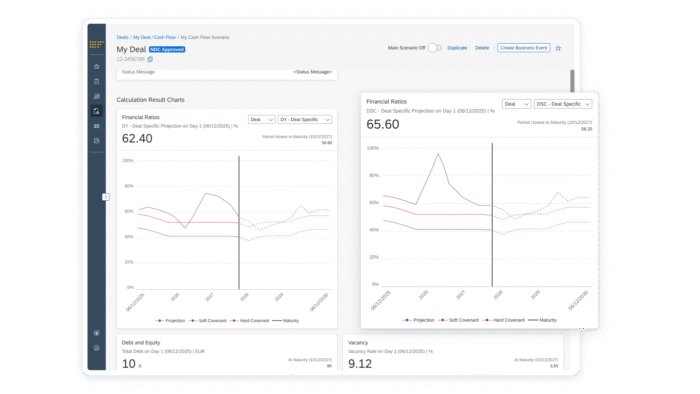Open the DSC - Deal Specific dropdown

pos(563,104)
